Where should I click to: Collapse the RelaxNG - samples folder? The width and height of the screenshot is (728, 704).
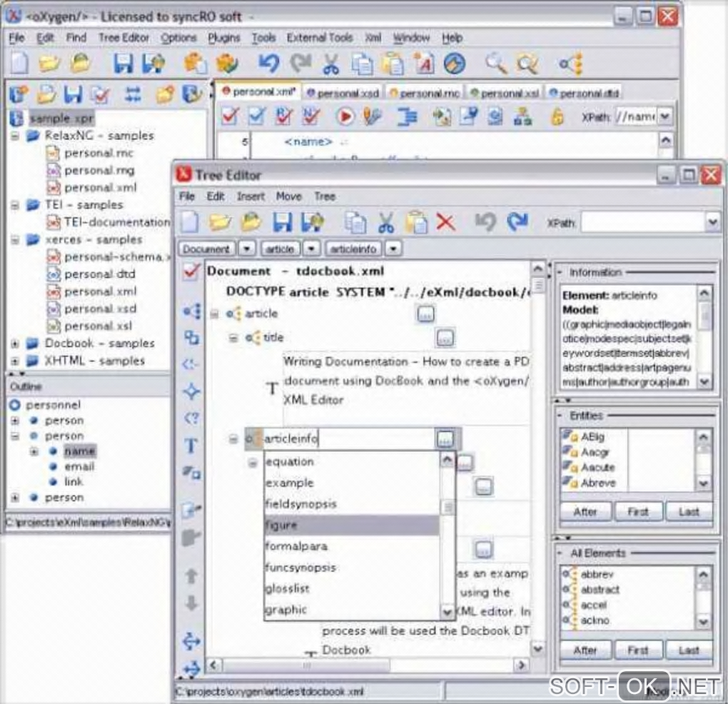[x=15, y=136]
